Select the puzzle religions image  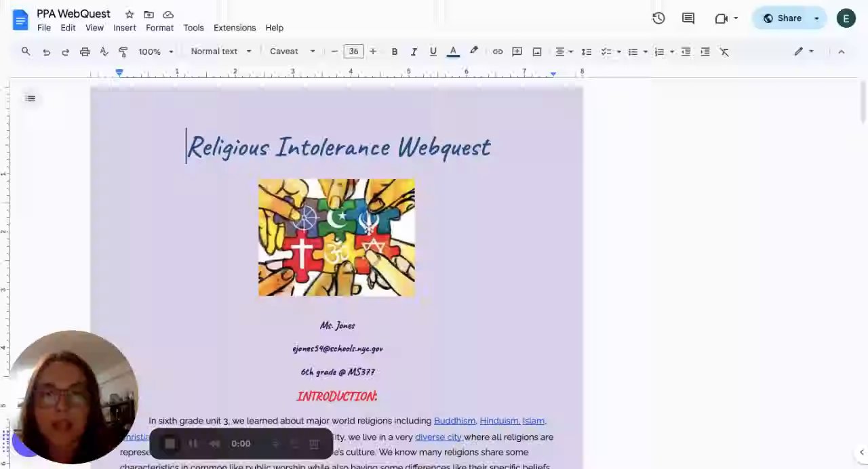[336, 237]
